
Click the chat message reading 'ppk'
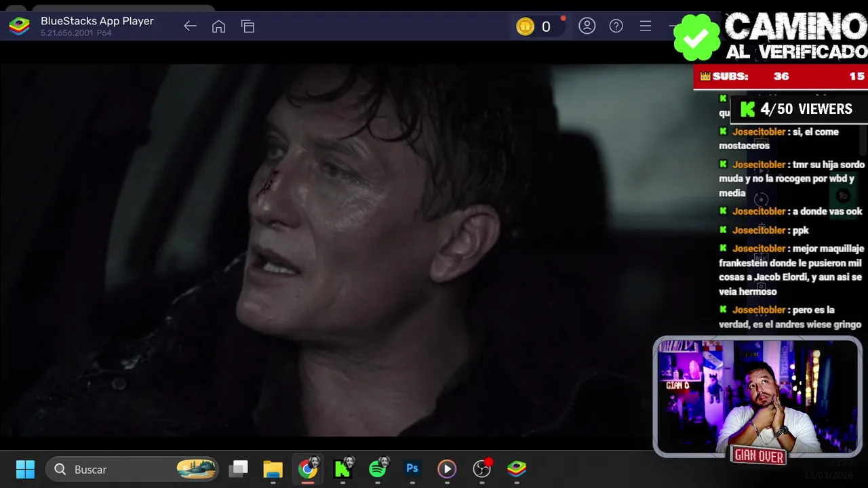[764, 230]
